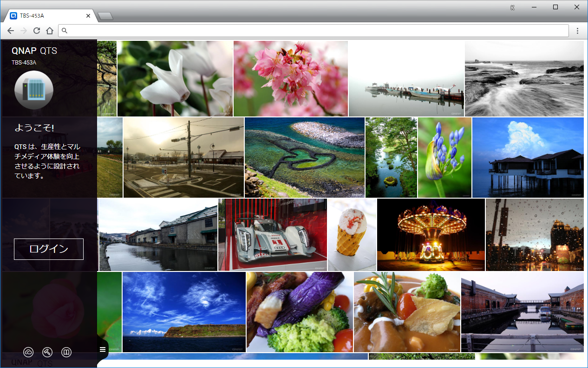Click the heart-shaped stone weir photo
The width and height of the screenshot is (588, 368).
pos(304,157)
